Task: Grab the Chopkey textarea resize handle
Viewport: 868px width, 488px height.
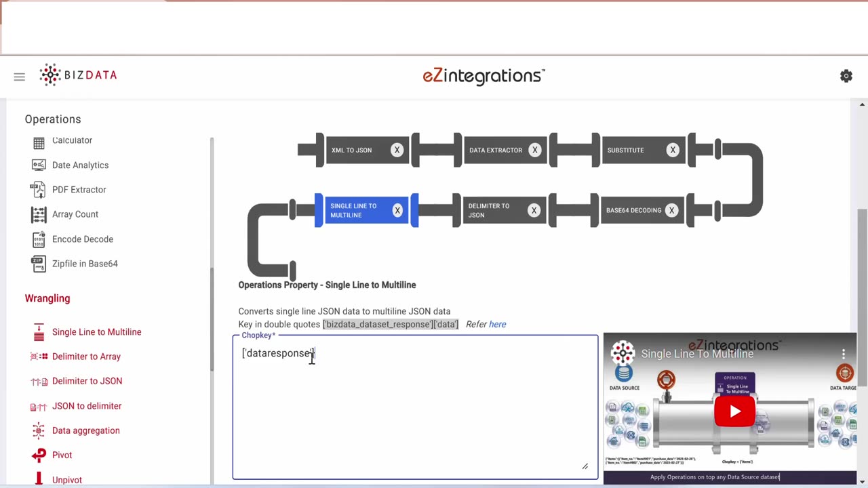Action: point(585,466)
